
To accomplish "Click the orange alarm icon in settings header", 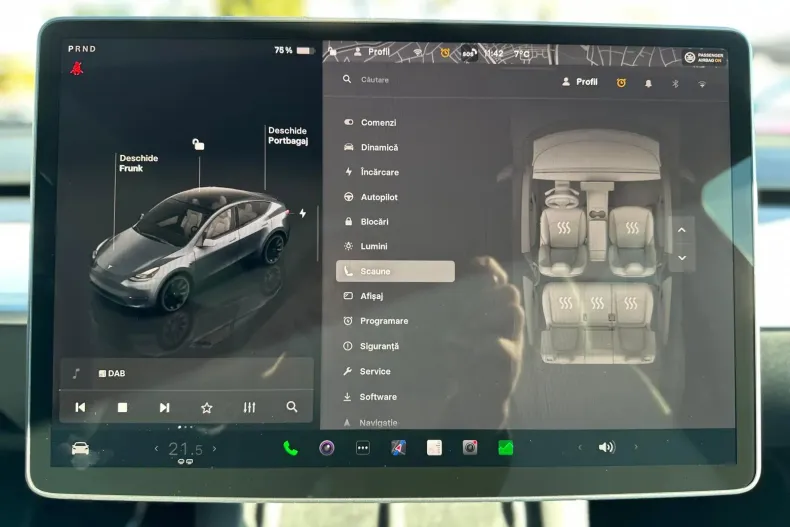I will (621, 83).
